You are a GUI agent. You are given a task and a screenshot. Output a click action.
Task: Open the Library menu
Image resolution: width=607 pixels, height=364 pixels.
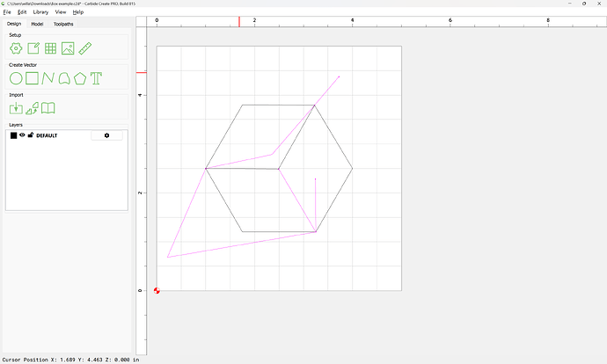tap(40, 12)
